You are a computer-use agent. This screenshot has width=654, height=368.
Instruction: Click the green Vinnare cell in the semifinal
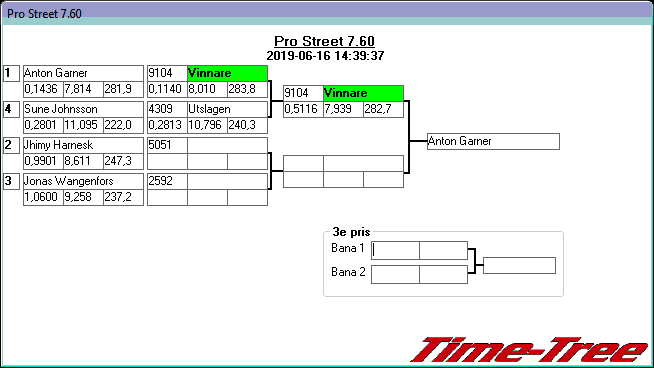(x=363, y=93)
